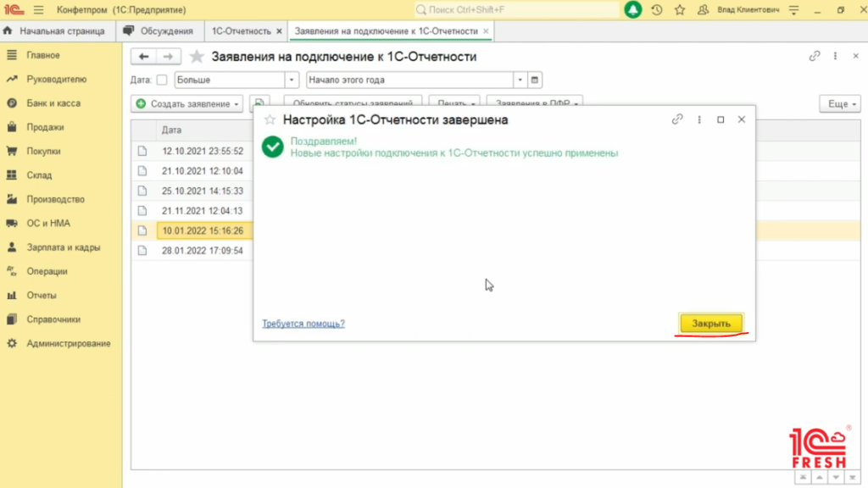The image size is (868, 488).
Task: Copy dialog link icon
Action: point(677,119)
